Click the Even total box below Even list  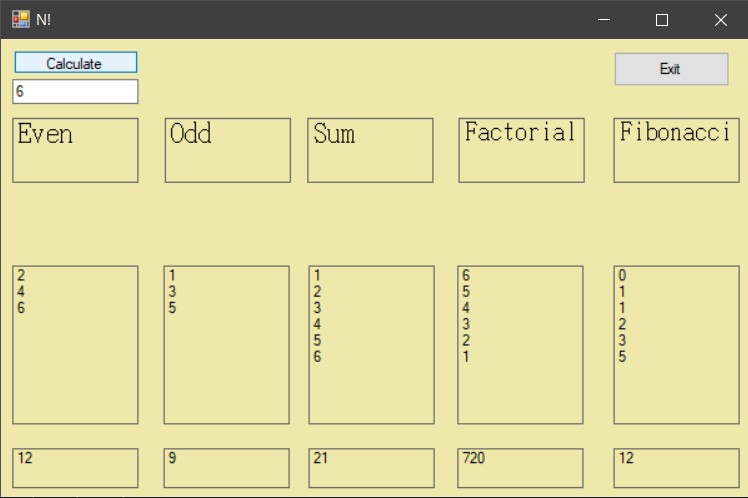[75, 468]
